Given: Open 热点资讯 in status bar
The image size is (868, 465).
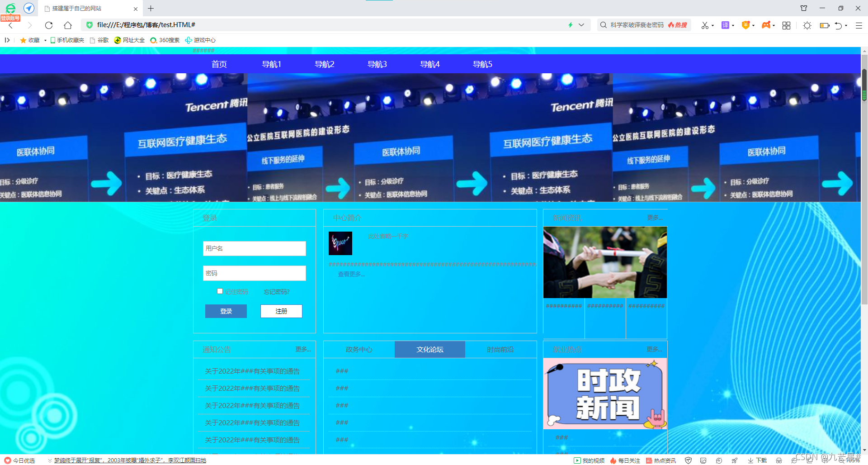Looking at the screenshot, I should (x=661, y=460).
